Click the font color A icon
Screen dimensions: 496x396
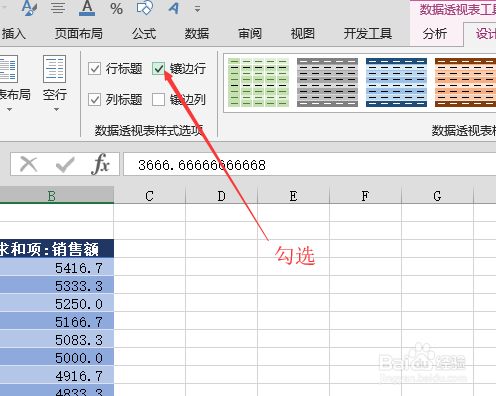87,8
